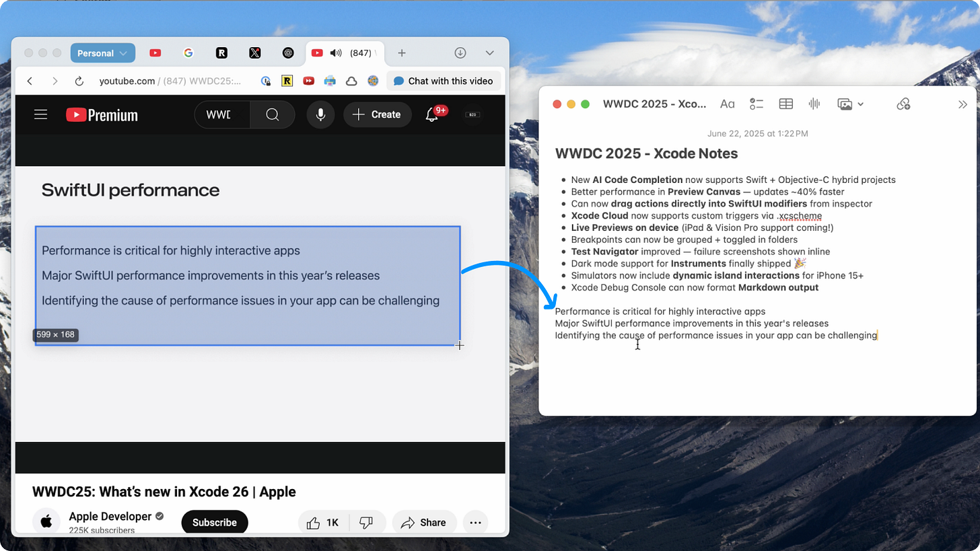This screenshot has width=980, height=551.
Task: Click the red fast-forward extension icon
Action: point(309,81)
